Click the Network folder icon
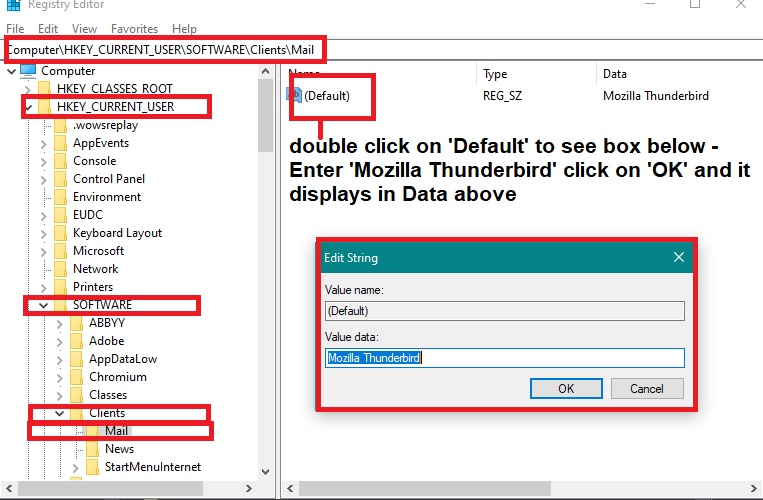 click(x=60, y=269)
